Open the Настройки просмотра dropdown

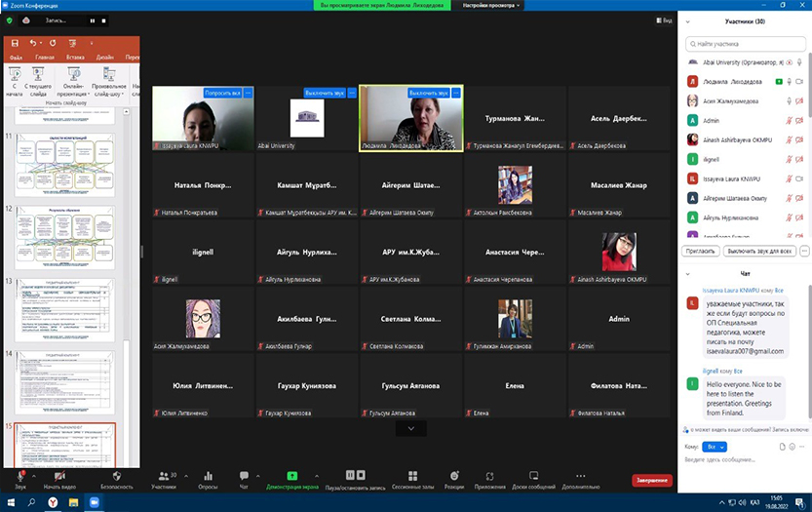(492, 5)
